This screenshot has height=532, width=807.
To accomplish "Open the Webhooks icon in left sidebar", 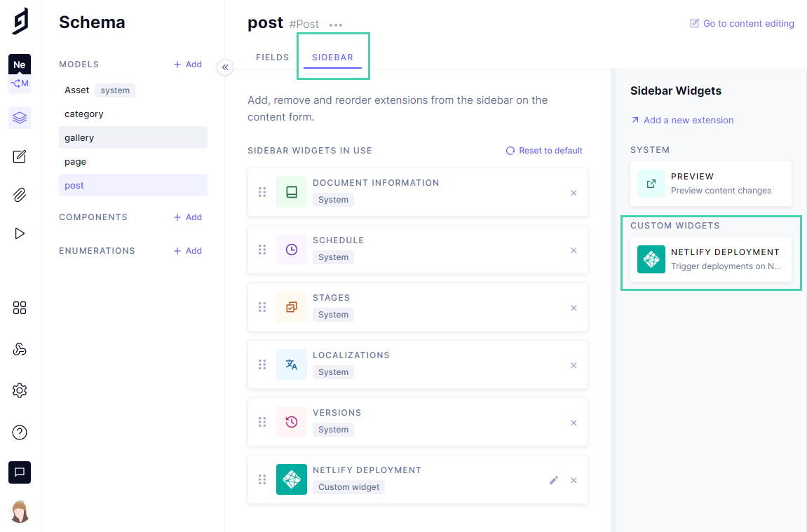I will coord(19,348).
